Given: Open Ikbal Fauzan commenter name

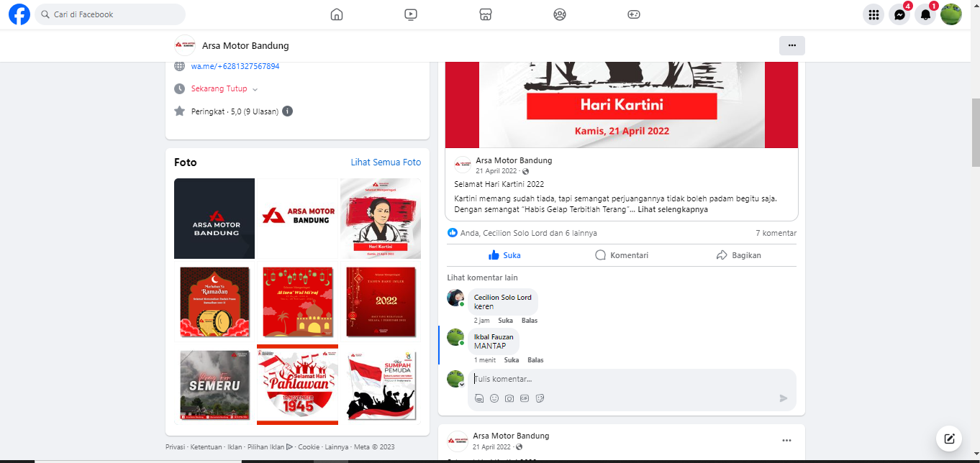Looking at the screenshot, I should pyautogui.click(x=494, y=337).
